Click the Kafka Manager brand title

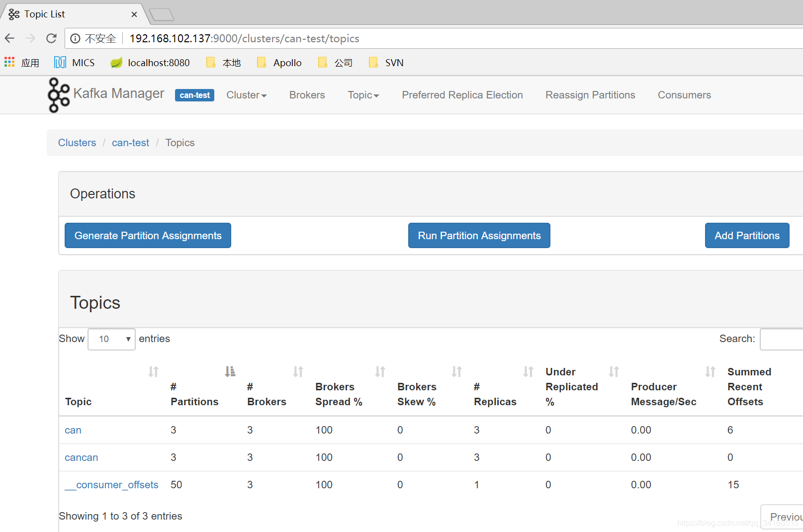click(x=119, y=93)
